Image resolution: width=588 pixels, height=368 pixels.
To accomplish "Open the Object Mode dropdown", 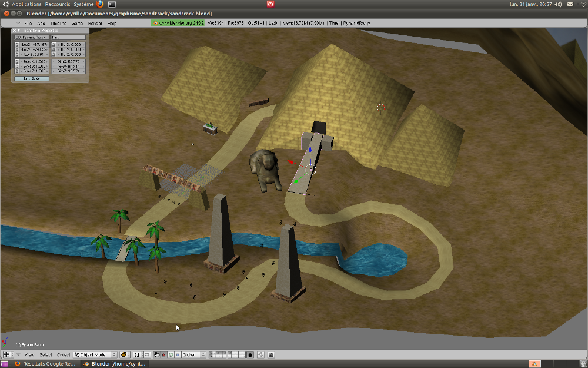I will 95,355.
